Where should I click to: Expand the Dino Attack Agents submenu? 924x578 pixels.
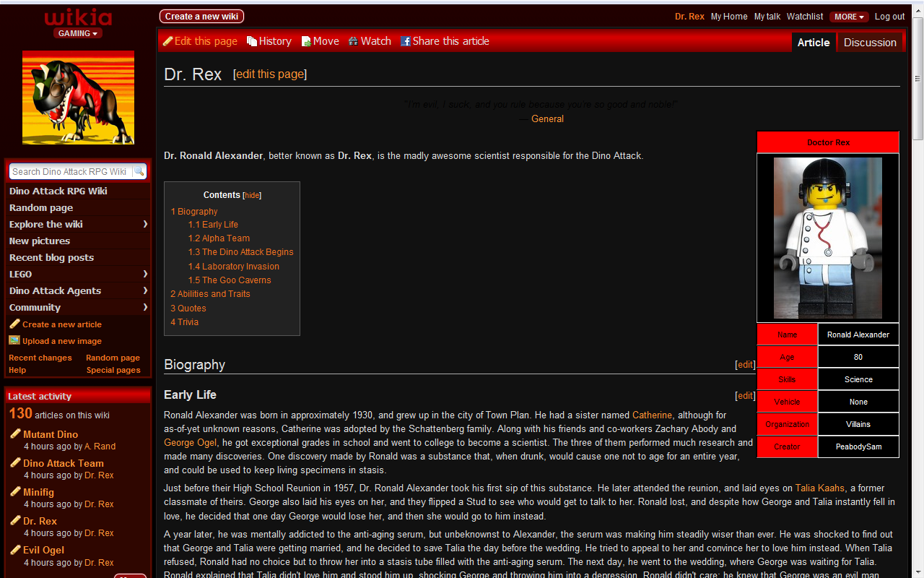(145, 290)
